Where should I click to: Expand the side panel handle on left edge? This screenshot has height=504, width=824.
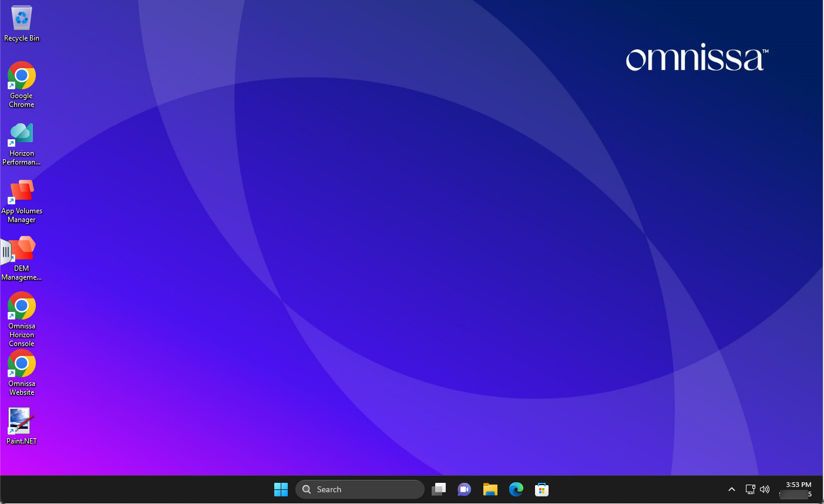[5, 252]
